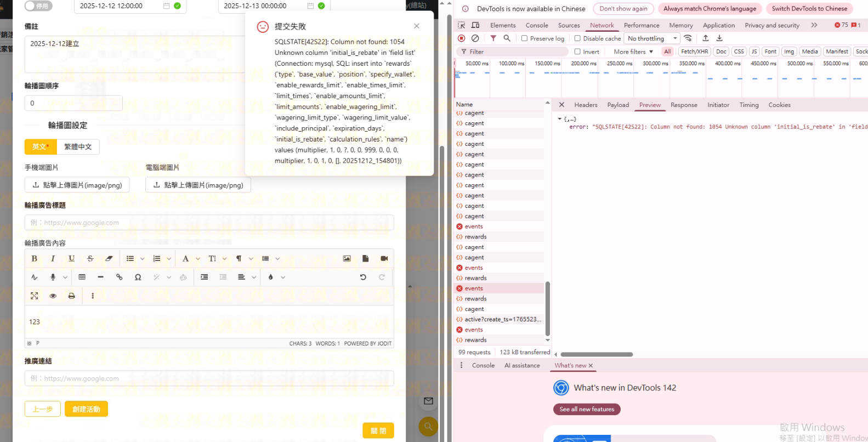This screenshot has height=442, width=868.
Task: Toggle bold formatting in the editor
Action: click(x=35, y=259)
